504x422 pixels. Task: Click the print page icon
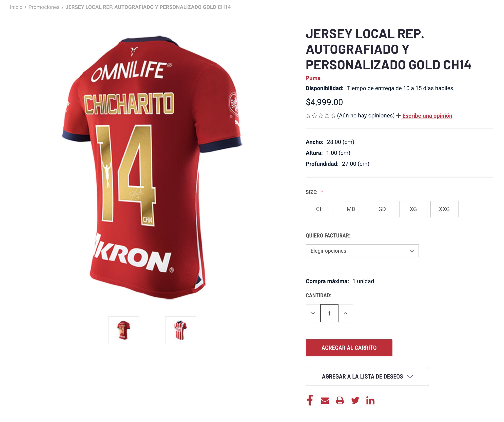(340, 401)
